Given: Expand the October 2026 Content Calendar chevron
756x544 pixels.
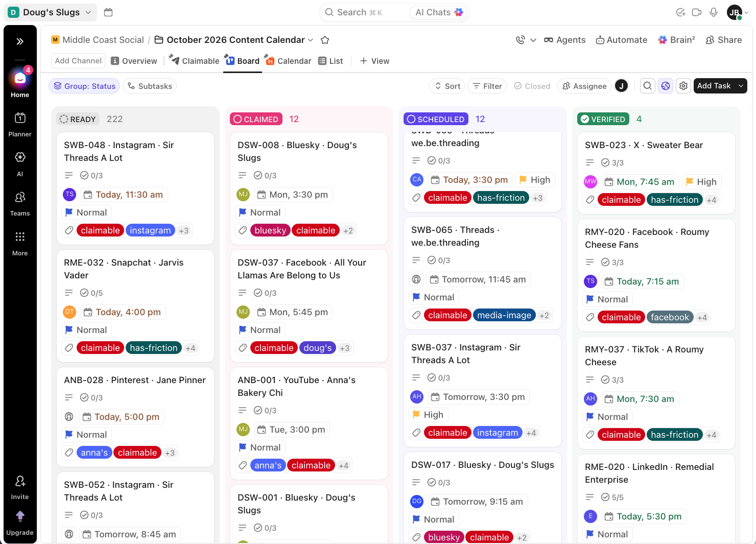Looking at the screenshot, I should [x=311, y=40].
